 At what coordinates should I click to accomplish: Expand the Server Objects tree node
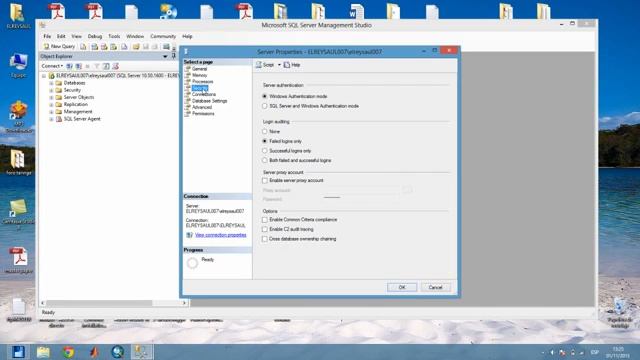(x=51, y=98)
